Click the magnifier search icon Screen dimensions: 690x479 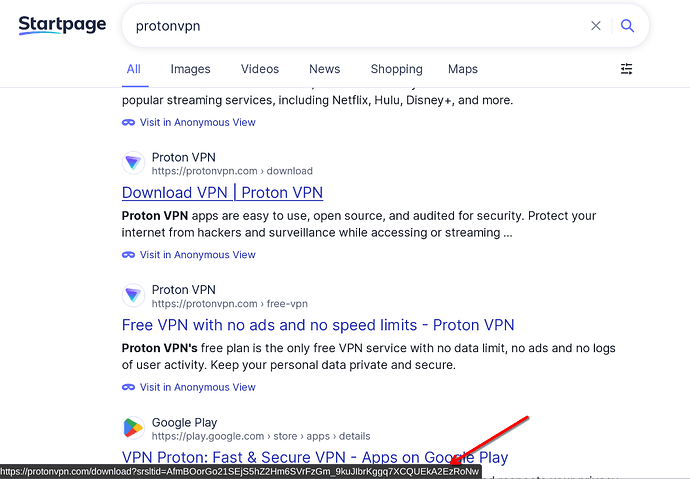coord(627,26)
